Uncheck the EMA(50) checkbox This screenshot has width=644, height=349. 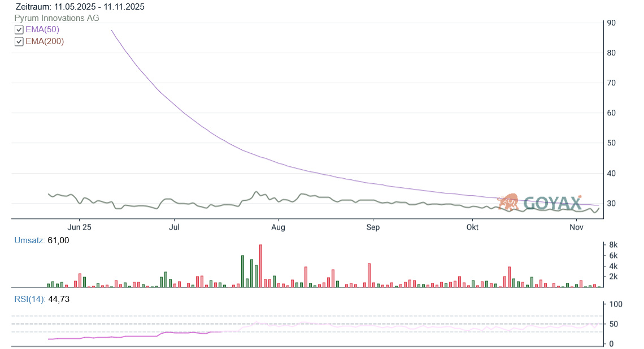pos(19,29)
